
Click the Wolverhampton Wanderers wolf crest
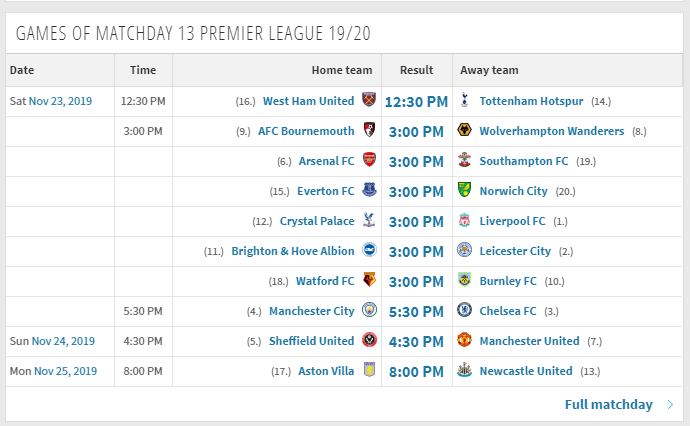click(464, 130)
